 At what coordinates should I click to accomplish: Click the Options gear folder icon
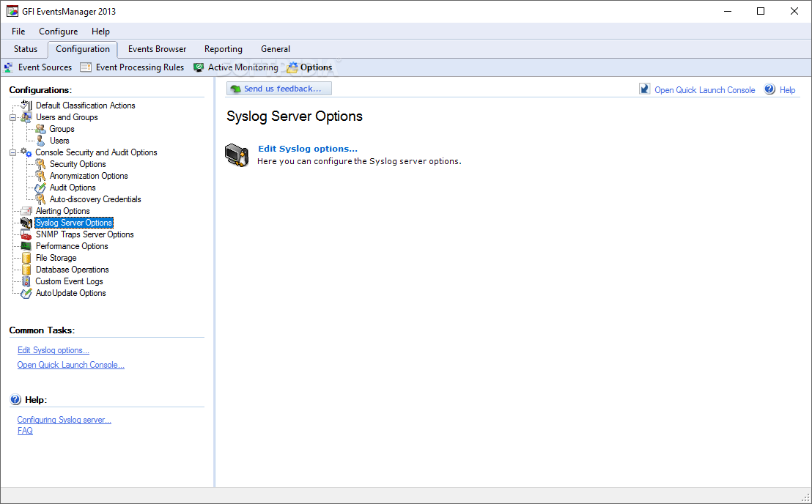pyautogui.click(x=292, y=67)
